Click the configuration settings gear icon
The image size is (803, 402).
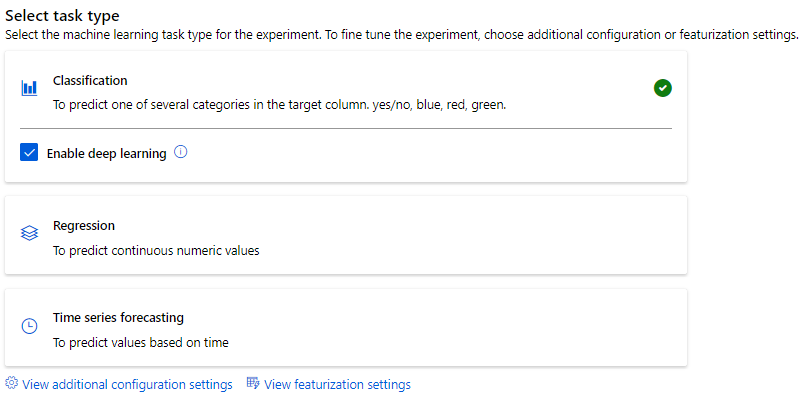pyautogui.click(x=12, y=384)
